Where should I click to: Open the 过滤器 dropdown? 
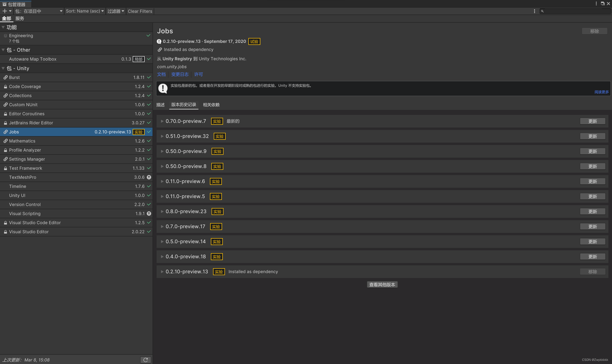click(115, 11)
